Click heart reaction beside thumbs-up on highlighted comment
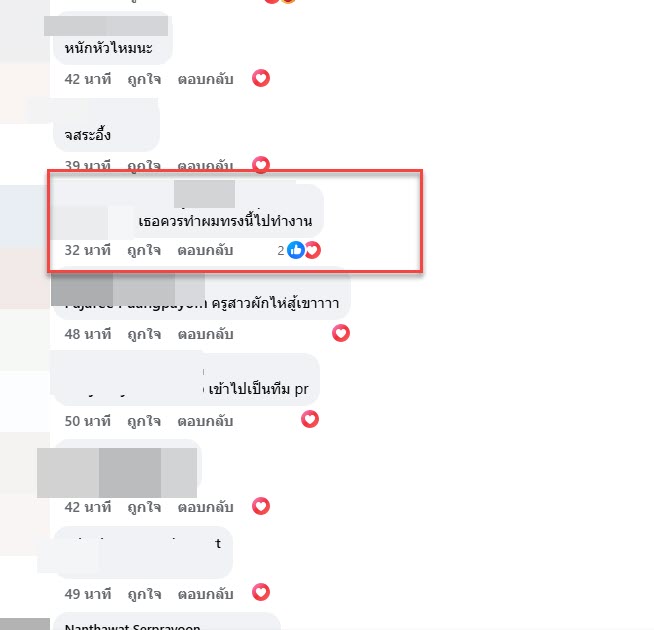654x630 pixels. pos(313,250)
